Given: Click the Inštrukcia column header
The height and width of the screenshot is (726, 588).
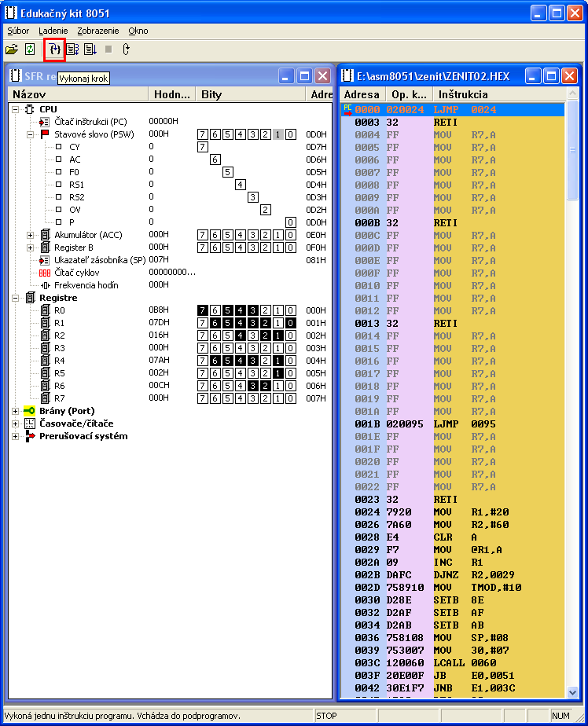Looking at the screenshot, I should click(x=499, y=94).
